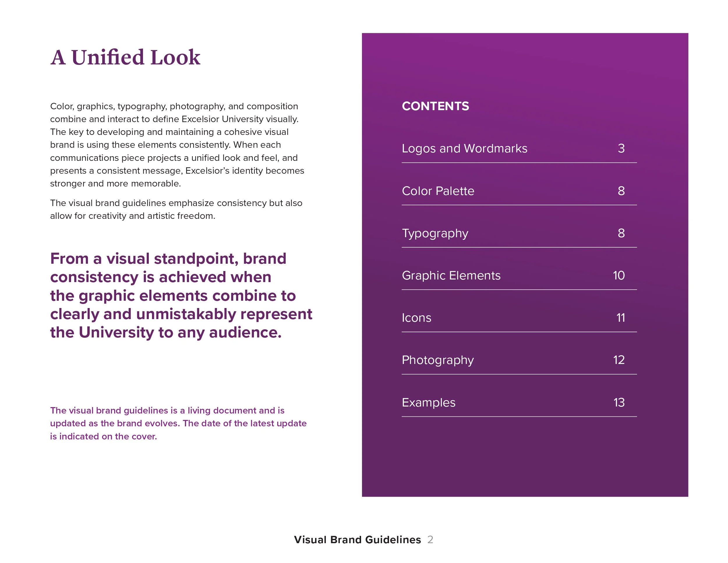Select the Icons contents entry
This screenshot has height=563, width=728.
pyautogui.click(x=416, y=318)
